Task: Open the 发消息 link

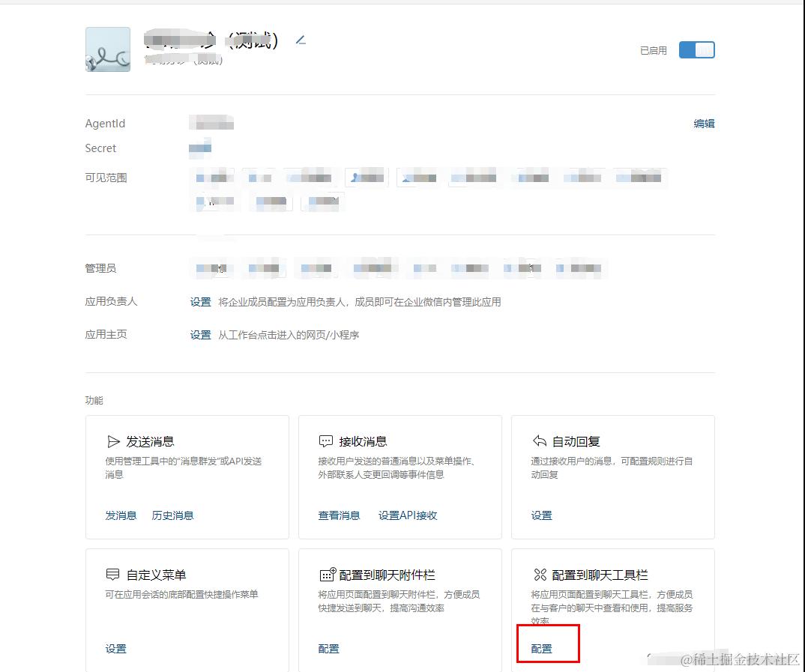Action: [121, 515]
